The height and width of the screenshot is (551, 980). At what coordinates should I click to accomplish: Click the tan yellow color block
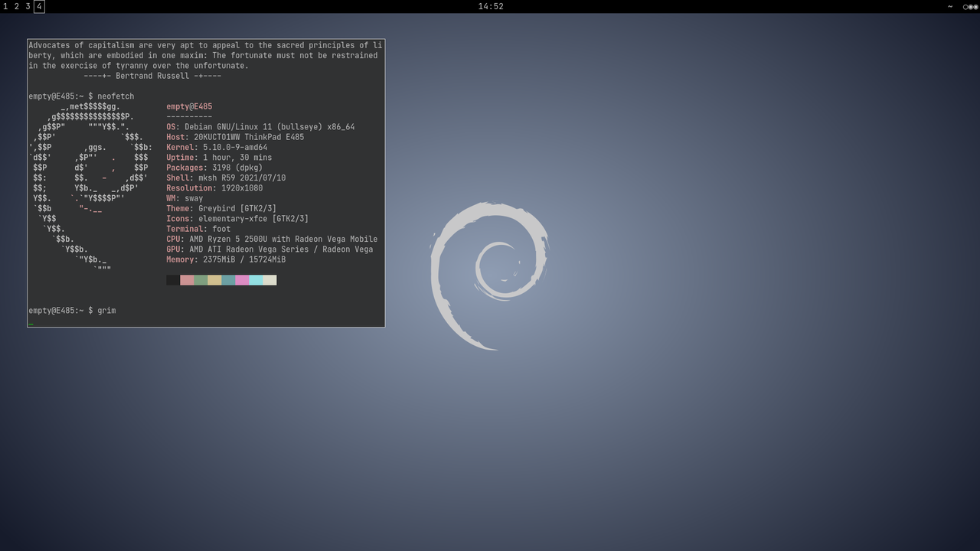click(214, 280)
